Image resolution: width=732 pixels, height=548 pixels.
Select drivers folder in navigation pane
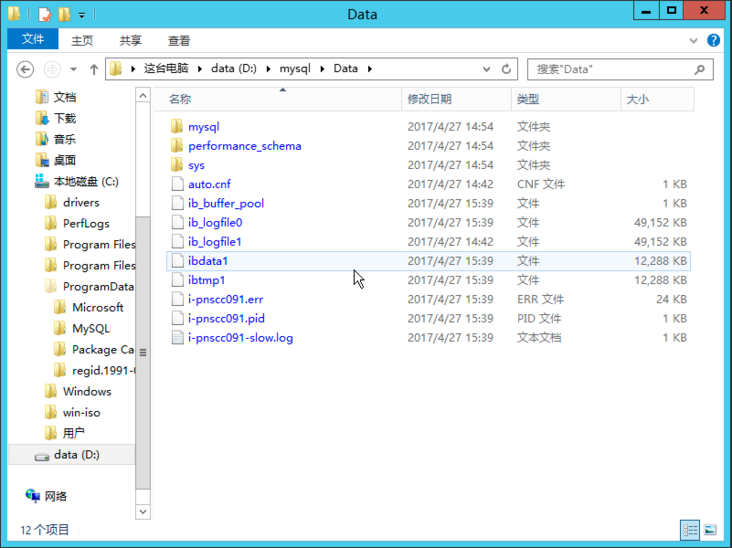tap(81, 202)
